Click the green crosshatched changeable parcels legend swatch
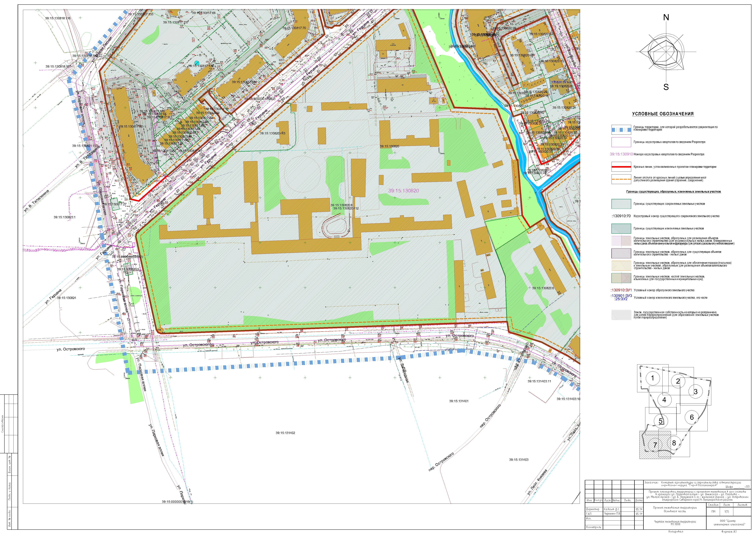 tap(621, 229)
